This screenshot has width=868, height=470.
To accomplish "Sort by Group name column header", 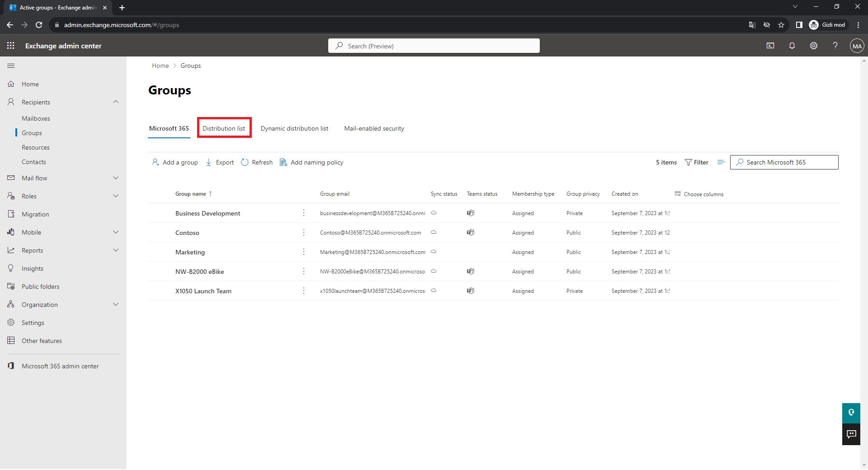I will point(191,194).
